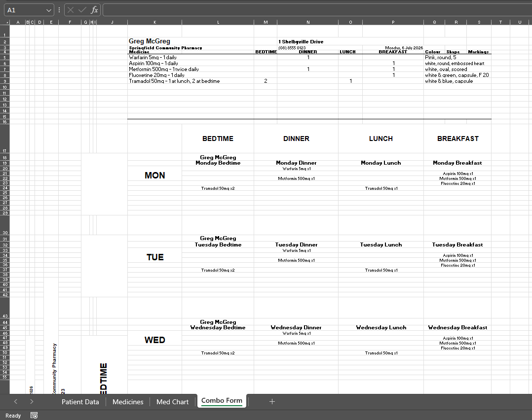Click the Cancel X icon in formula bar
Viewport: 532px width, 420px height.
(x=71, y=10)
